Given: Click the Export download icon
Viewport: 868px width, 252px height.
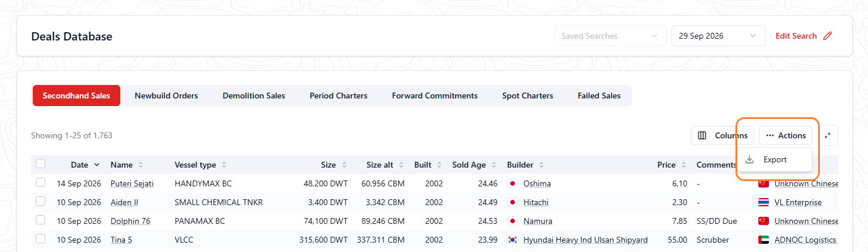Looking at the screenshot, I should point(750,159).
